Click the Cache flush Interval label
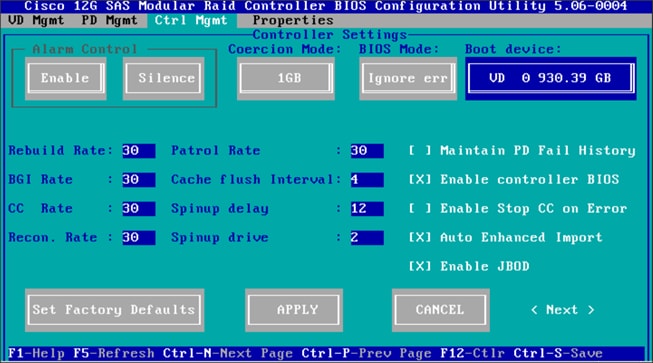Viewport: 653px width, 363px height. tap(256, 180)
